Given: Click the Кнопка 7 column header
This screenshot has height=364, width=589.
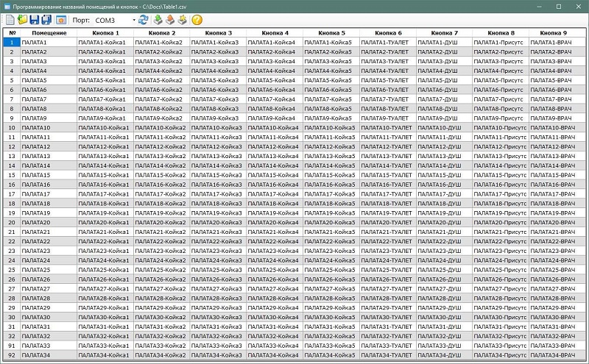Looking at the screenshot, I should [x=445, y=33].
